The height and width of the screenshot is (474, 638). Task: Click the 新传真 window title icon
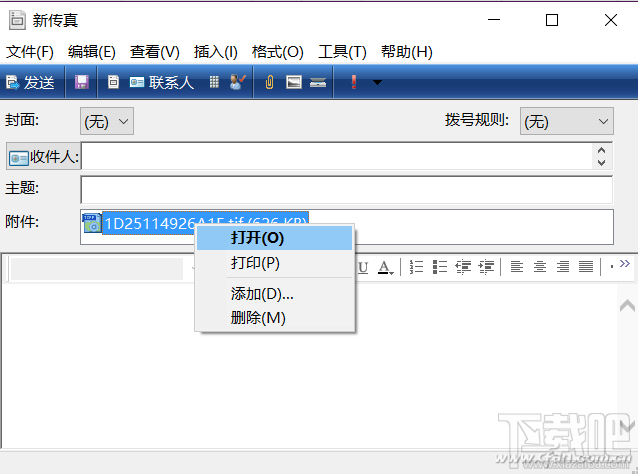point(17,20)
